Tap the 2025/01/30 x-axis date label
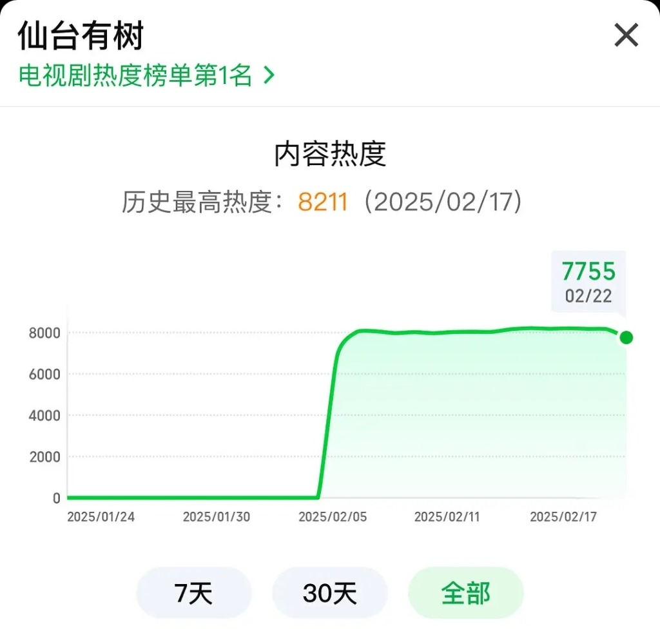Screen dimensions: 660x644 click(x=217, y=518)
